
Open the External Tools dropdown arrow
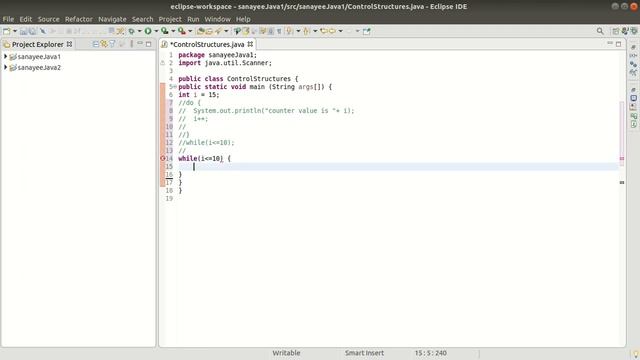(190, 31)
